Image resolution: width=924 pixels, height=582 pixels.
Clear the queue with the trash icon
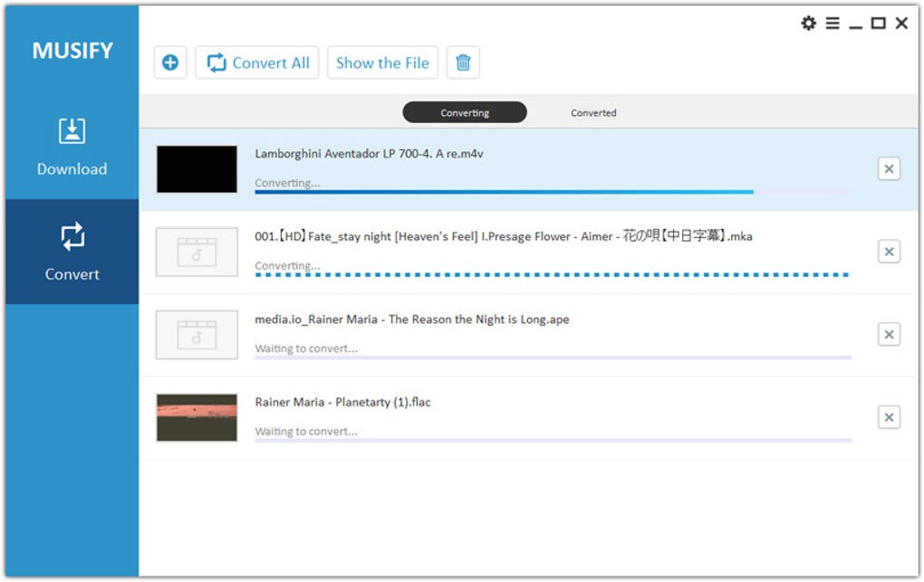click(x=463, y=62)
